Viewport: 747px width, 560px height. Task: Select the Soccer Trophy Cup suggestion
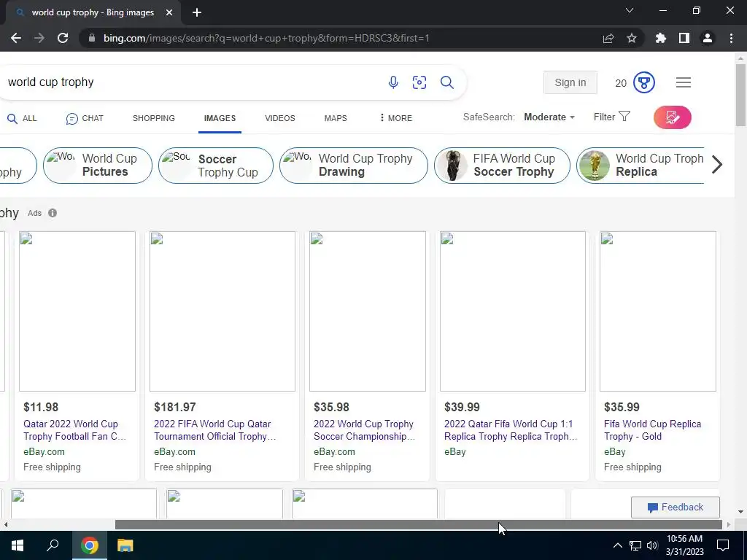click(x=216, y=166)
